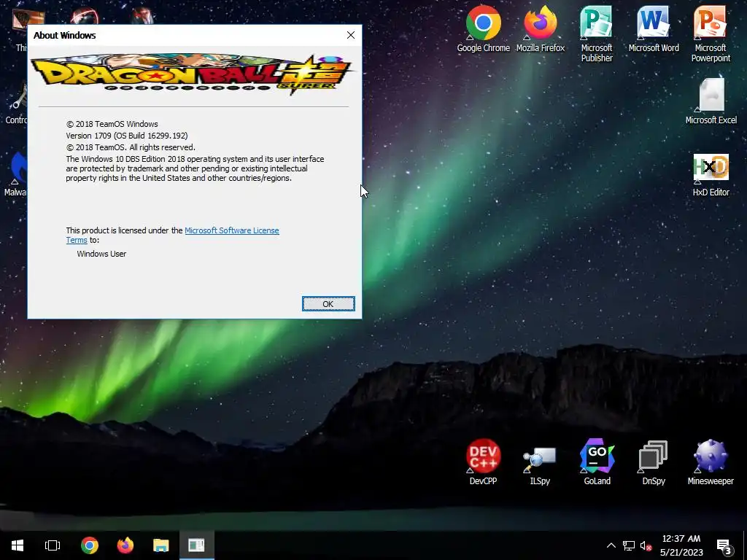This screenshot has height=560, width=747.
Task: Open HxD Editor shortcut
Action: (711, 175)
